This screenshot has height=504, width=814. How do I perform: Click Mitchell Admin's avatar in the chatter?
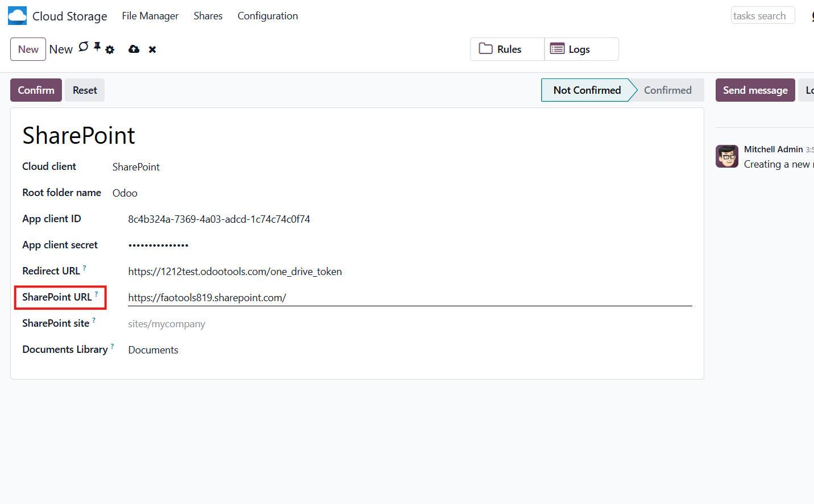pyautogui.click(x=727, y=156)
